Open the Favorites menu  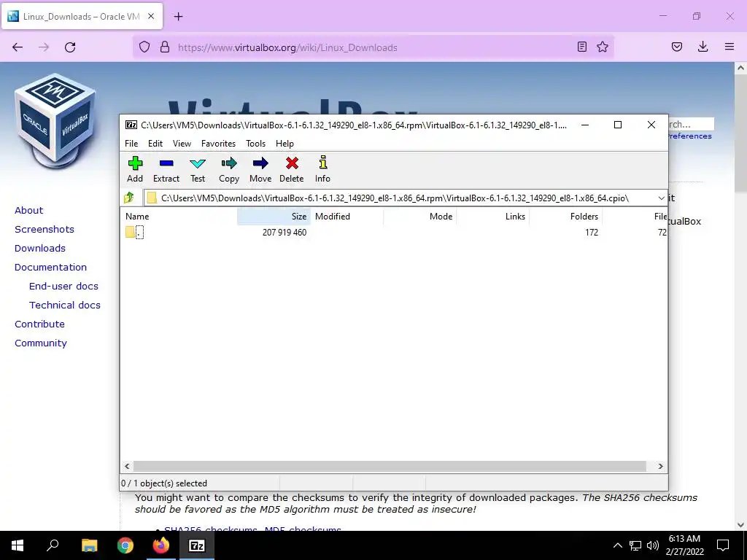pos(218,144)
